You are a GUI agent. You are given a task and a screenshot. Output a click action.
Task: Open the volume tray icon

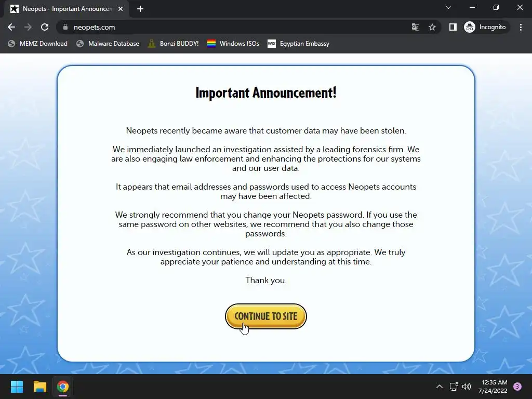(x=467, y=387)
